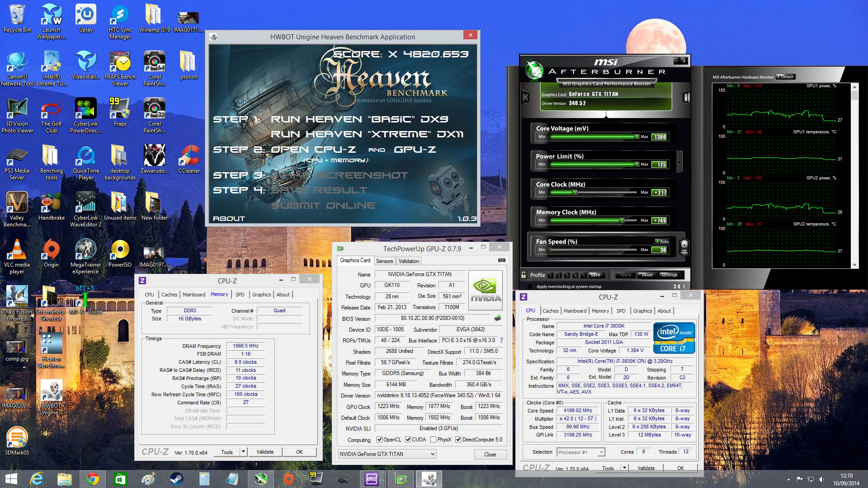The image size is (868, 488).
Task: Switch to the Sensors tab in GPU-Z
Action: [384, 261]
